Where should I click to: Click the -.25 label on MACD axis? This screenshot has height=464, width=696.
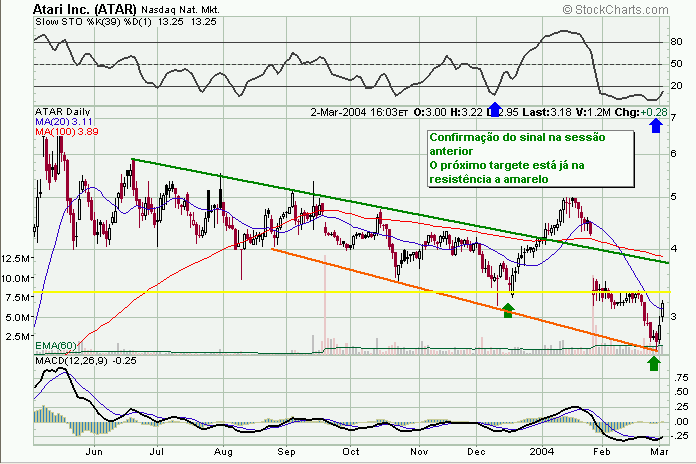point(679,436)
